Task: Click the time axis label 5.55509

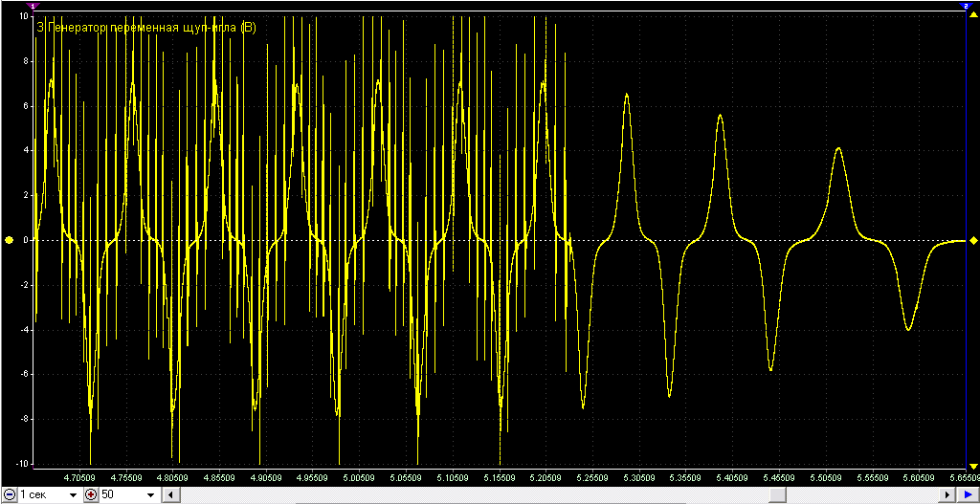Action: [873, 476]
